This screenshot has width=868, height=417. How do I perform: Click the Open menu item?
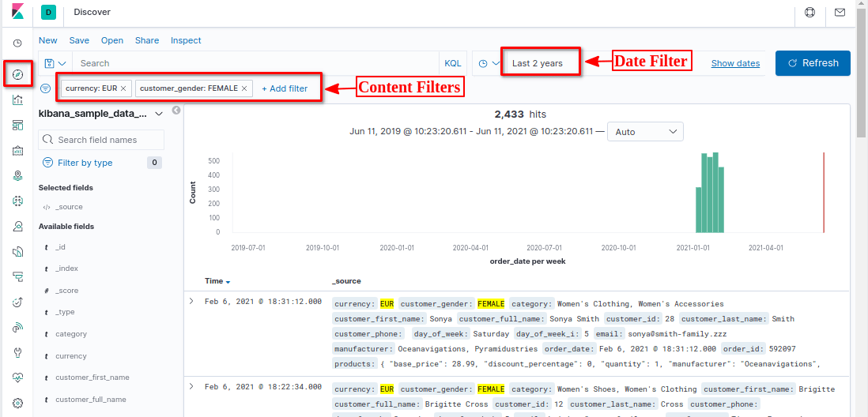click(111, 40)
